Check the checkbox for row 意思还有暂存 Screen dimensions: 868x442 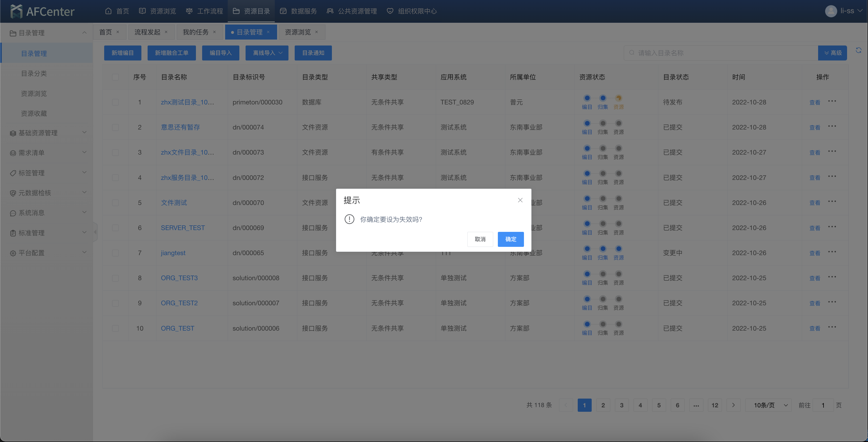(115, 127)
